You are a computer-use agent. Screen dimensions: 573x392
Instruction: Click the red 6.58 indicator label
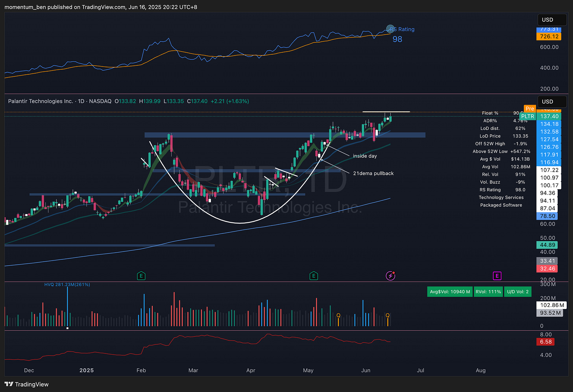545,342
